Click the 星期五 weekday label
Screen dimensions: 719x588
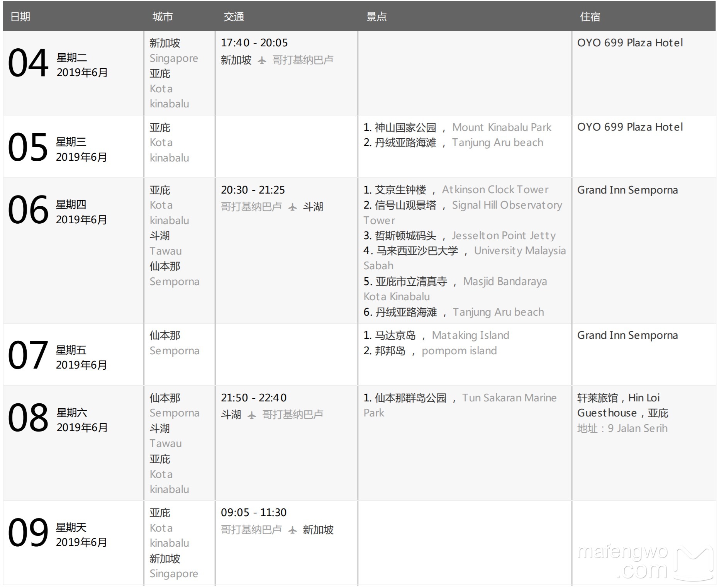coord(71,350)
